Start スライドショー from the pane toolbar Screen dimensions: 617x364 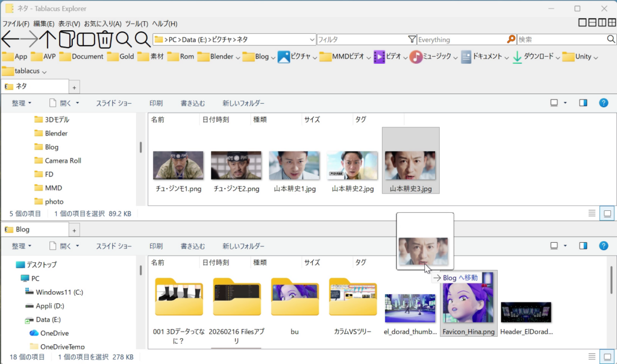click(114, 103)
